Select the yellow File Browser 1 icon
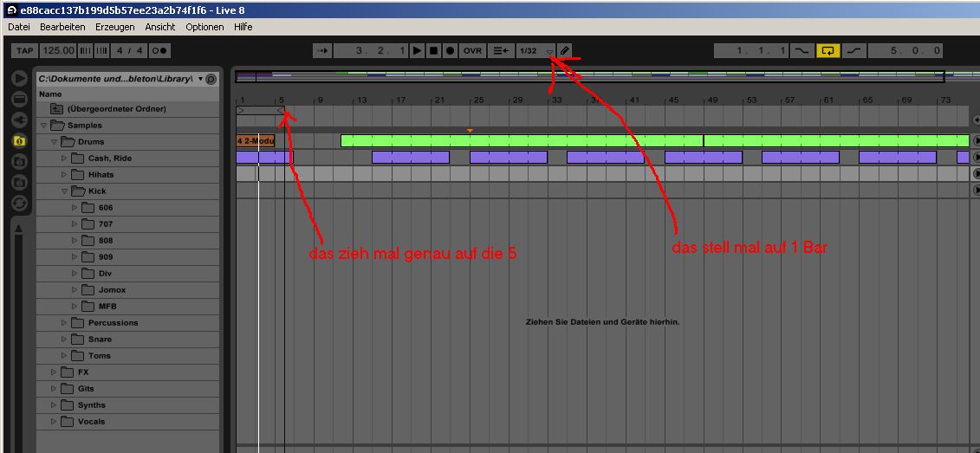 click(19, 140)
